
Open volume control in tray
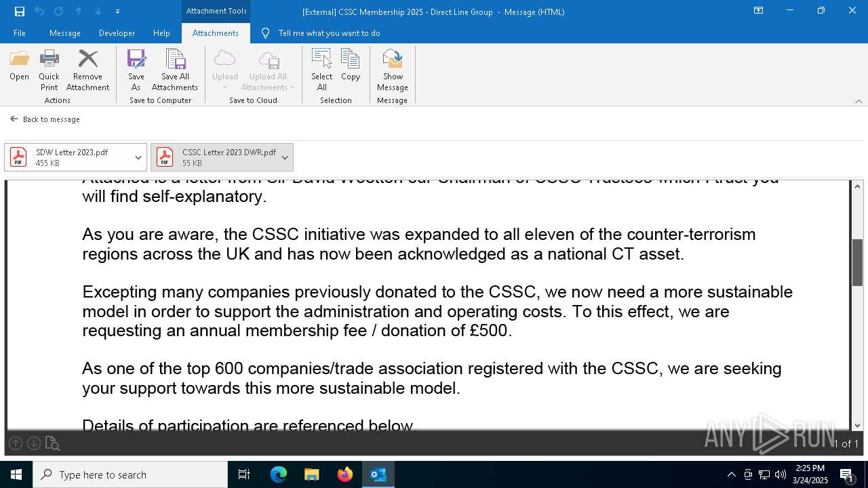(781, 474)
